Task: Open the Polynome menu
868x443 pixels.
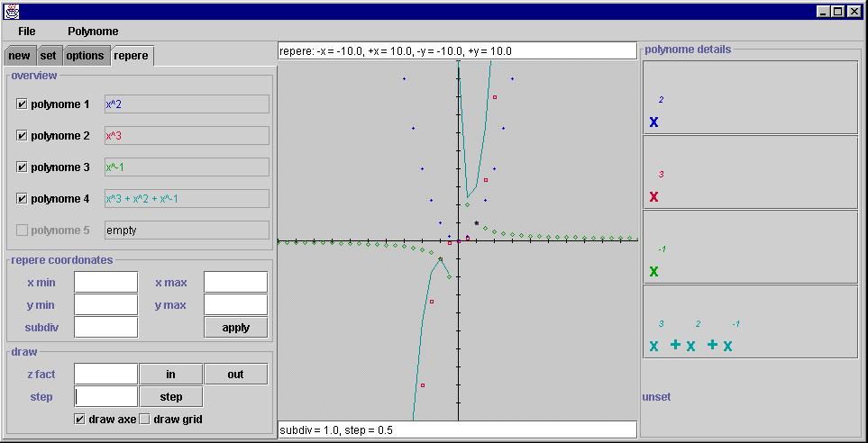Action: point(93,32)
